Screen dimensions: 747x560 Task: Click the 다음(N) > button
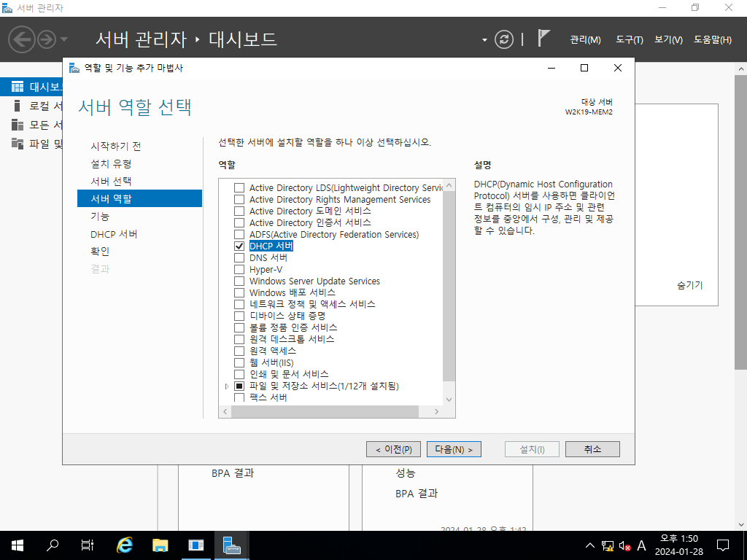click(454, 449)
